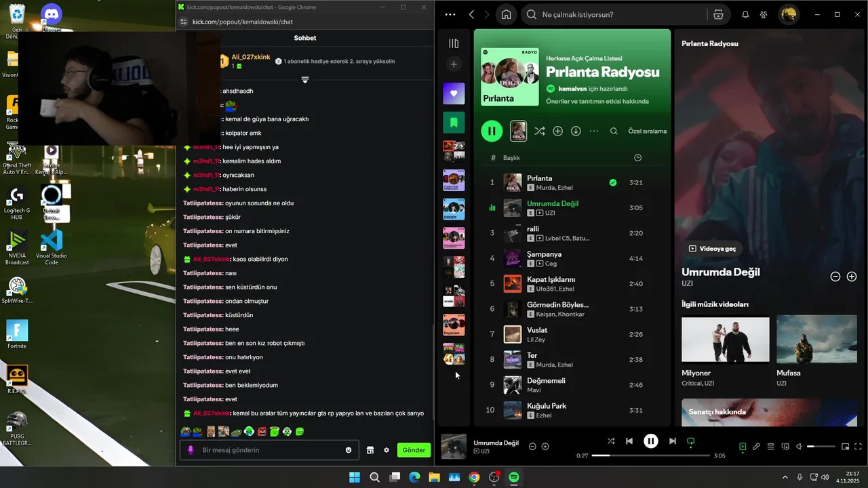Open more options for Pırlanta Radyosu
868x488 pixels.
(594, 131)
